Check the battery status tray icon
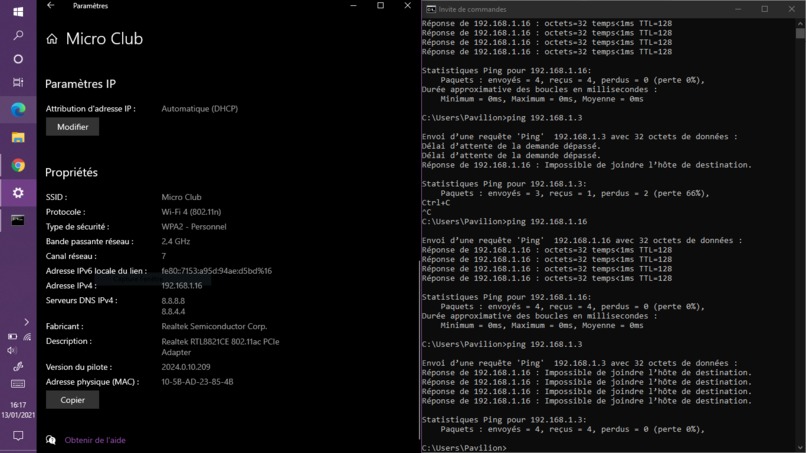The image size is (806, 453). click(x=12, y=336)
